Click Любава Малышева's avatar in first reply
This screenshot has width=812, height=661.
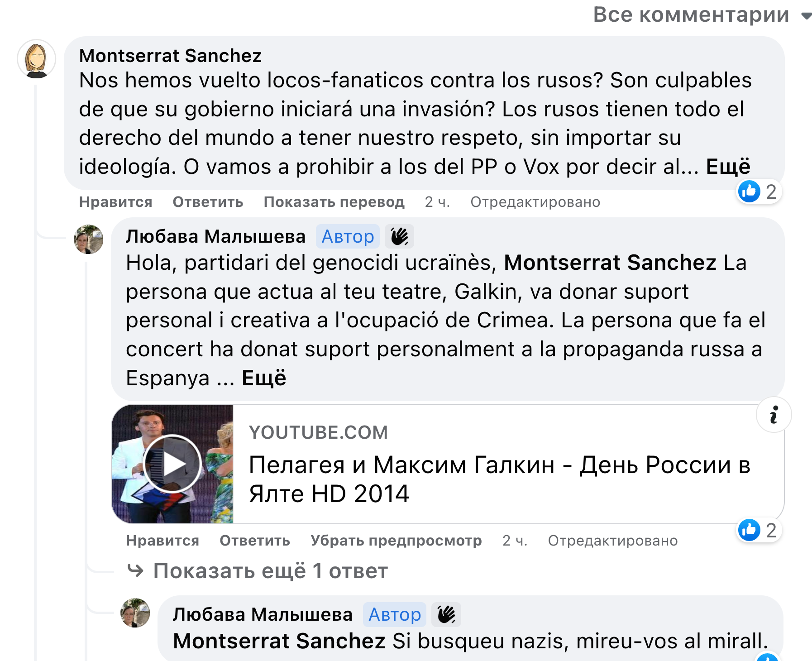coord(88,239)
